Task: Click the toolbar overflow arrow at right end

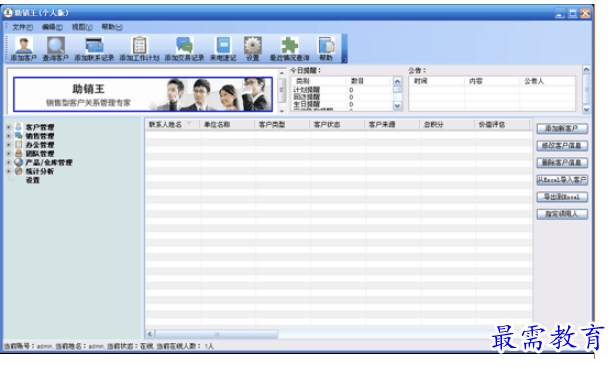Action: [344, 60]
